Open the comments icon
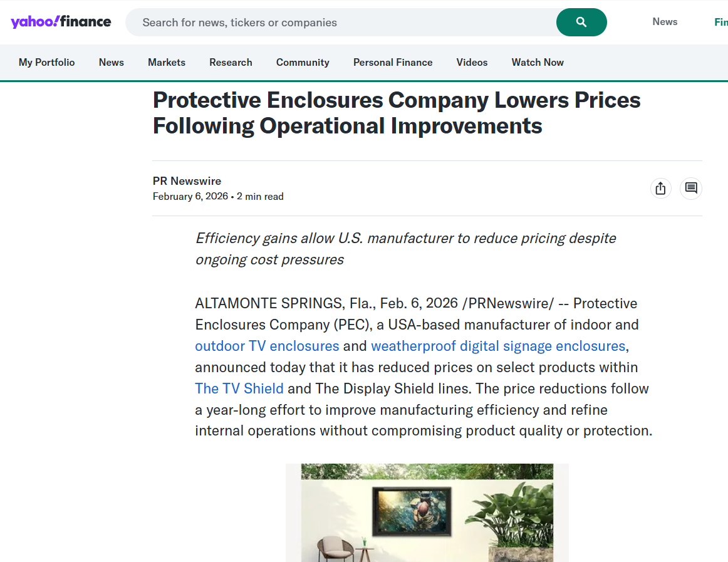 (x=691, y=188)
